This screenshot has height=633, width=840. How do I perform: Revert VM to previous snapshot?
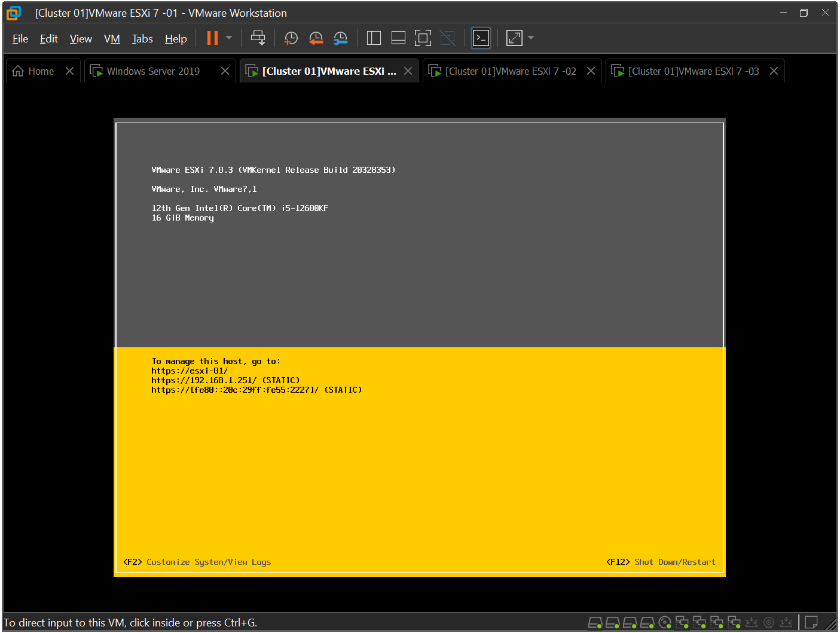[316, 38]
